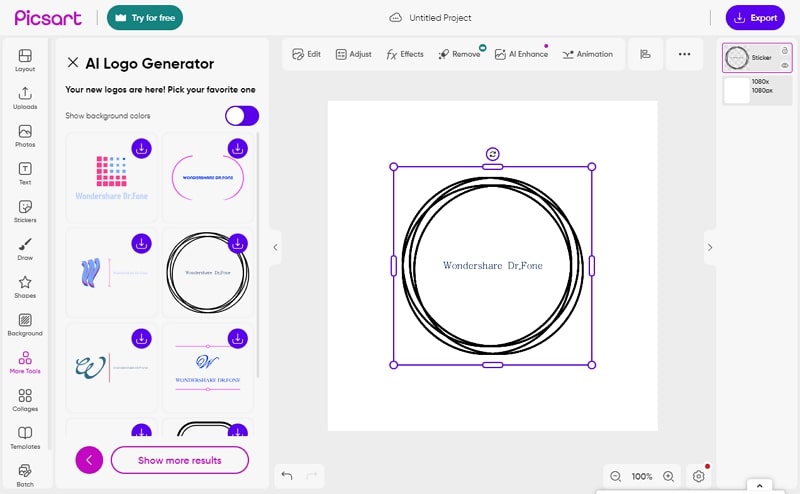This screenshot has width=800, height=494.
Task: Collapse the right layers panel chevron
Action: (710, 248)
